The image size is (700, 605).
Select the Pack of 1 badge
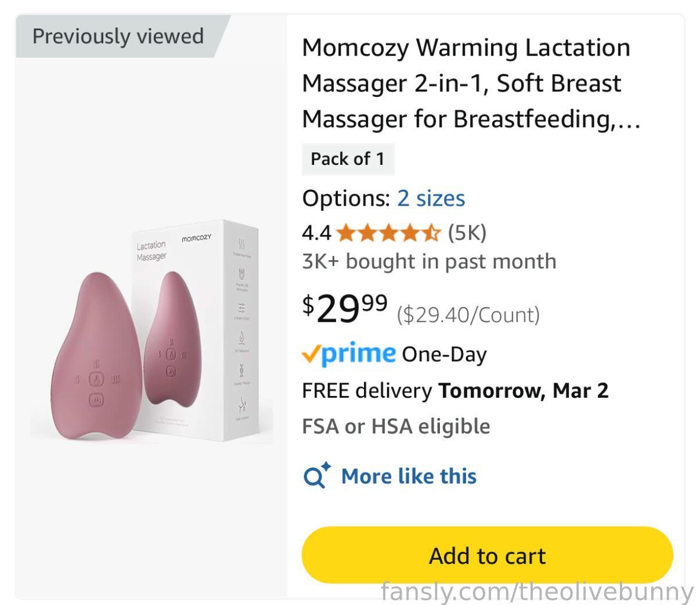pyautogui.click(x=348, y=159)
